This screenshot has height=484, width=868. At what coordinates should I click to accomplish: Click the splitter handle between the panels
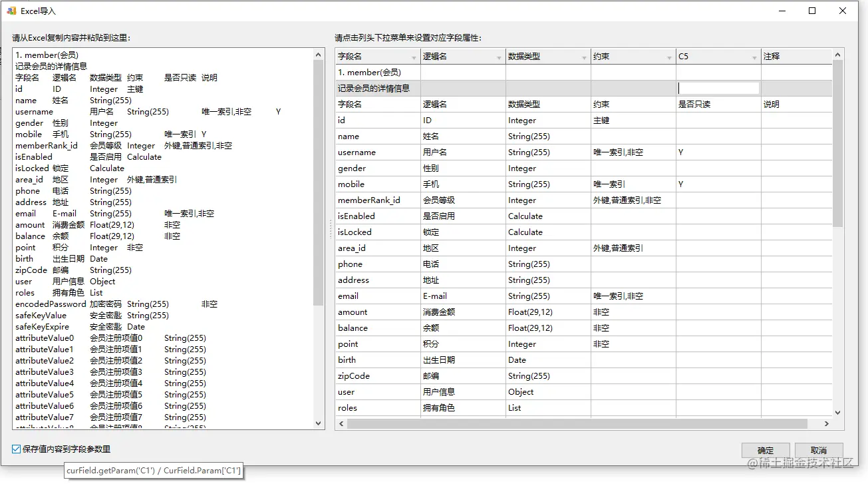(x=330, y=229)
